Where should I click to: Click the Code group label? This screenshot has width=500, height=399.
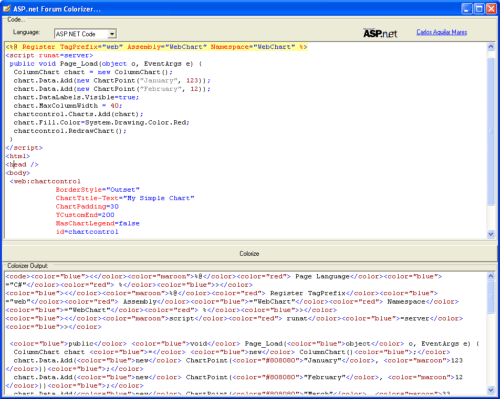pyautogui.click(x=16, y=20)
